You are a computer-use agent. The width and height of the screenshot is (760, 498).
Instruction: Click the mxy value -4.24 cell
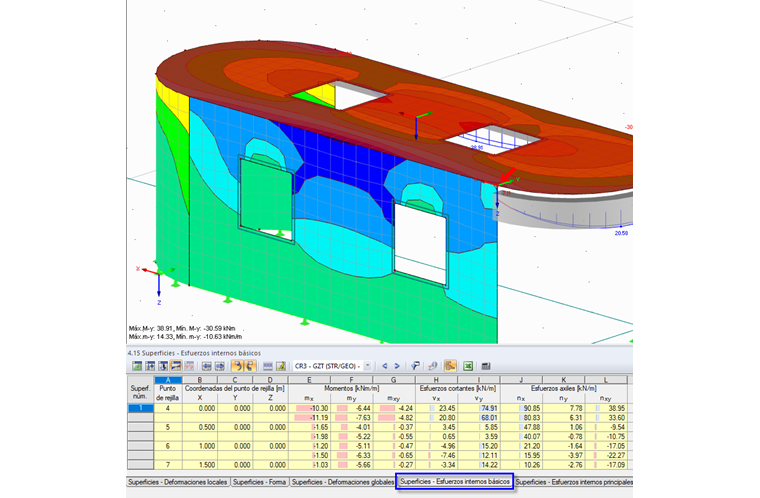tap(394, 408)
